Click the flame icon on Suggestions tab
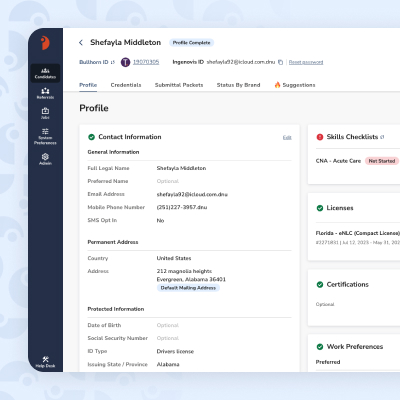The width and height of the screenshot is (400, 400). click(x=277, y=85)
